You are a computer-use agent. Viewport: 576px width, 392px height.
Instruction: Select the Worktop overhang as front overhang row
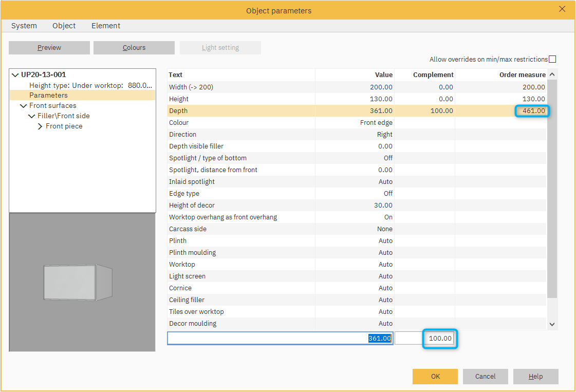coord(223,217)
